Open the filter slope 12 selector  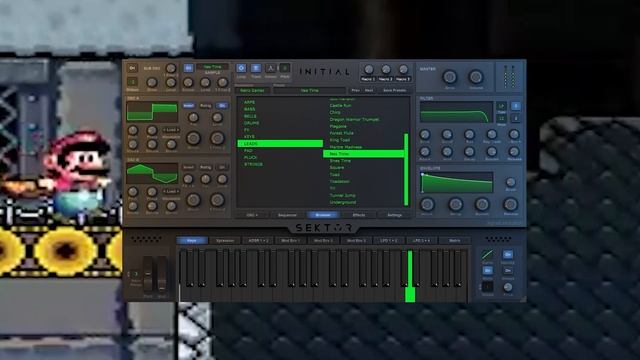501,118
